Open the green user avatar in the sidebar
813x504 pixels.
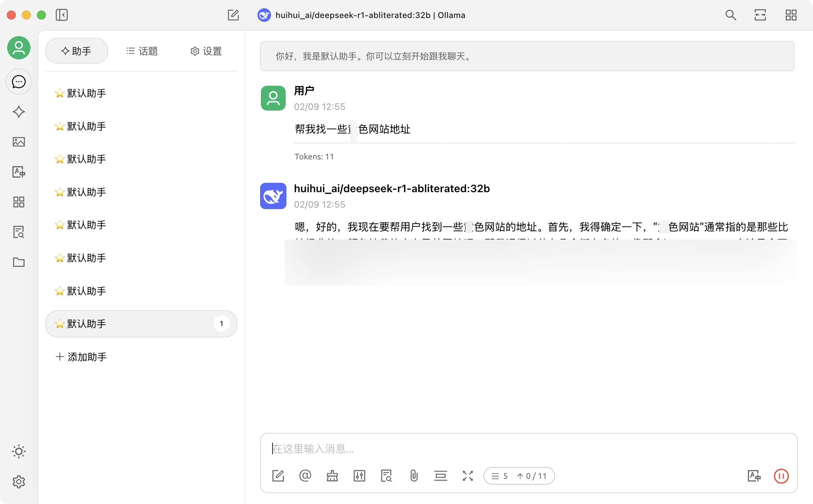19,48
